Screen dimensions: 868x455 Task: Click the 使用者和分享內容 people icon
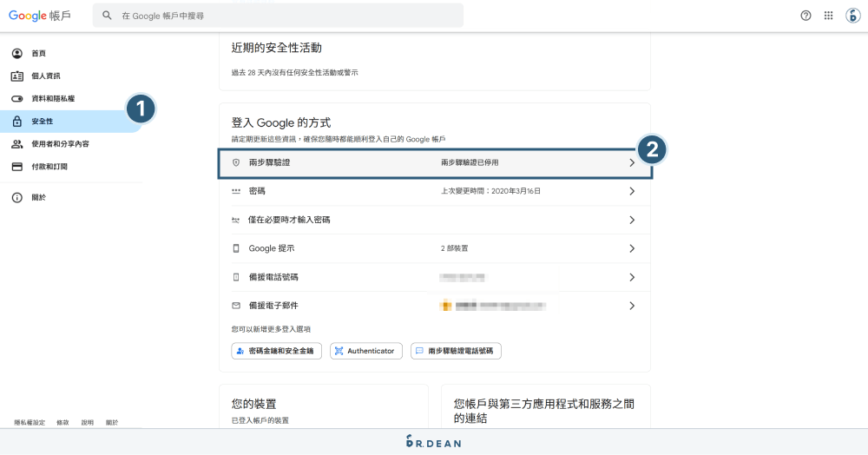(x=17, y=144)
